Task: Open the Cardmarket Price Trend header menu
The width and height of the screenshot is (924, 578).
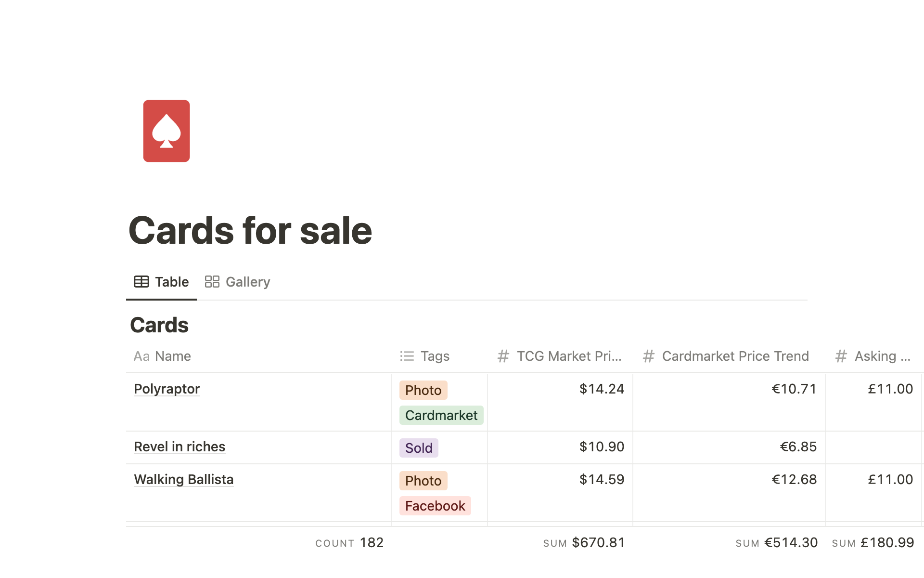Action: pos(735,356)
